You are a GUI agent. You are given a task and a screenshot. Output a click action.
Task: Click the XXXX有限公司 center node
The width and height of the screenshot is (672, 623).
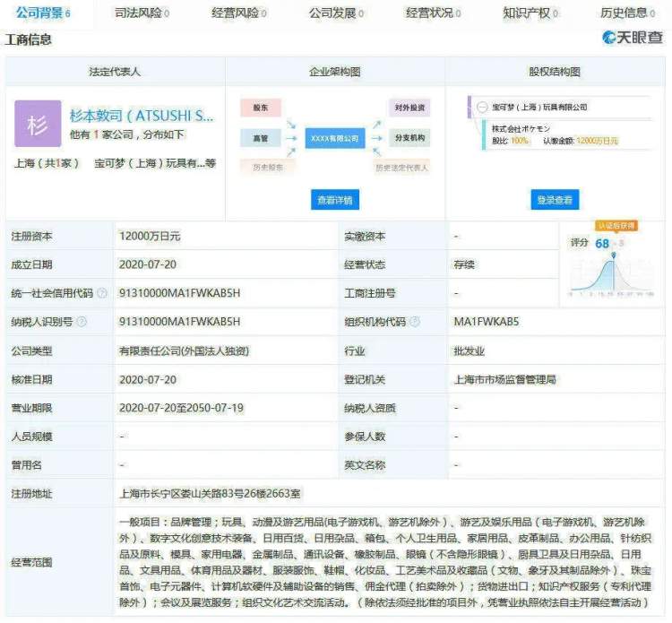pos(335,138)
